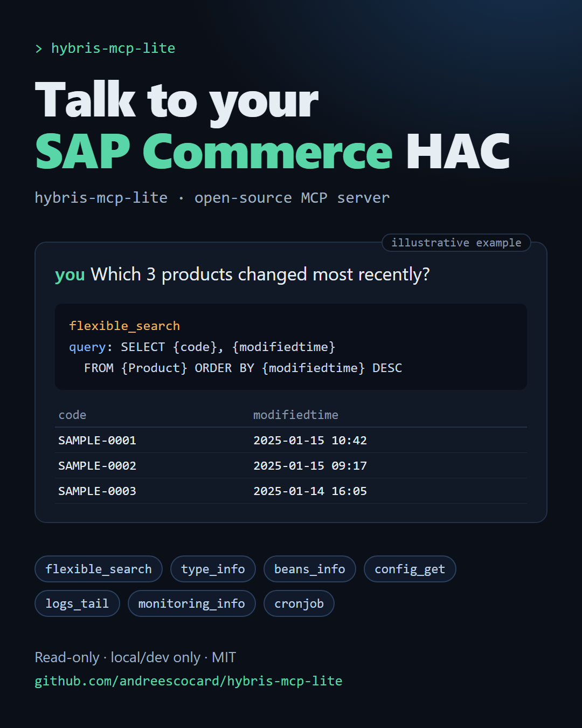
Task: Select the cronjob pill
Action: 299,603
